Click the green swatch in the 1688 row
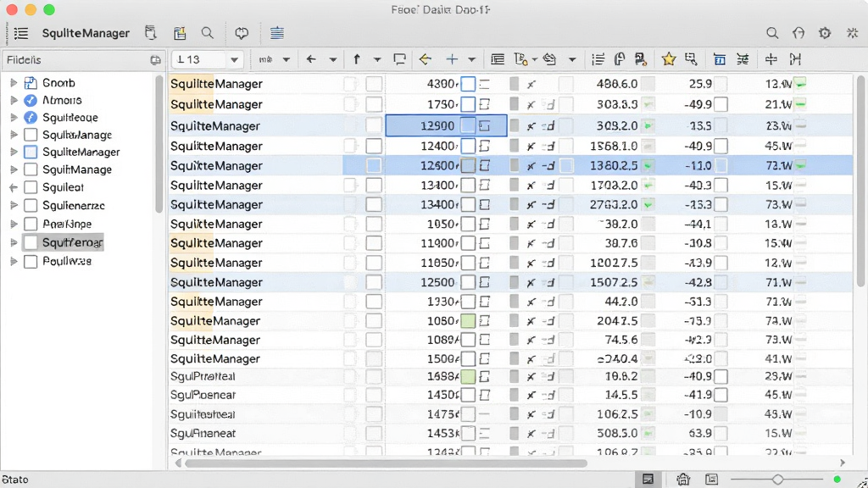Viewport: 868px width, 488px height. click(468, 377)
